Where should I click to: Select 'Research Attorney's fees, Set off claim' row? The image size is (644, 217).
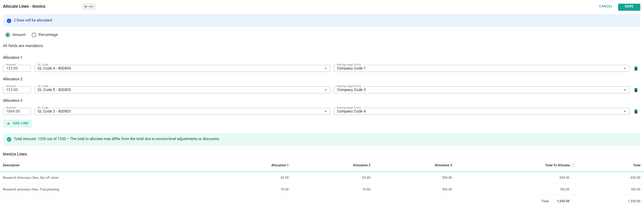click(322, 178)
